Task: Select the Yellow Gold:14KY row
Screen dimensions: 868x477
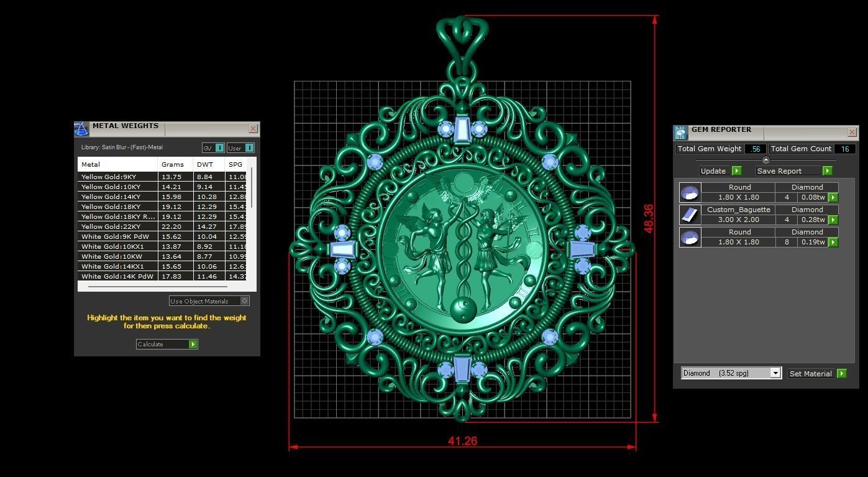Action: coord(163,197)
